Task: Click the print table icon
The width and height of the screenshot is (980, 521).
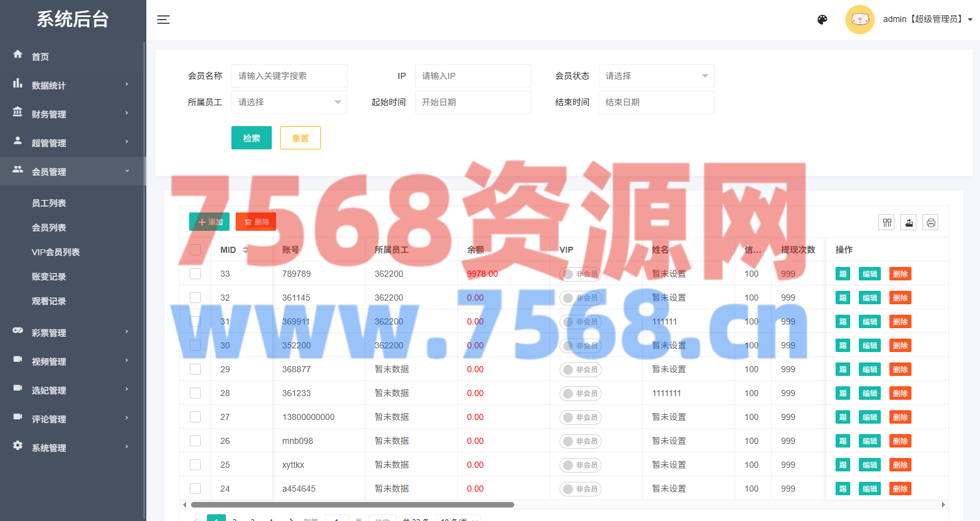Action: pos(930,223)
